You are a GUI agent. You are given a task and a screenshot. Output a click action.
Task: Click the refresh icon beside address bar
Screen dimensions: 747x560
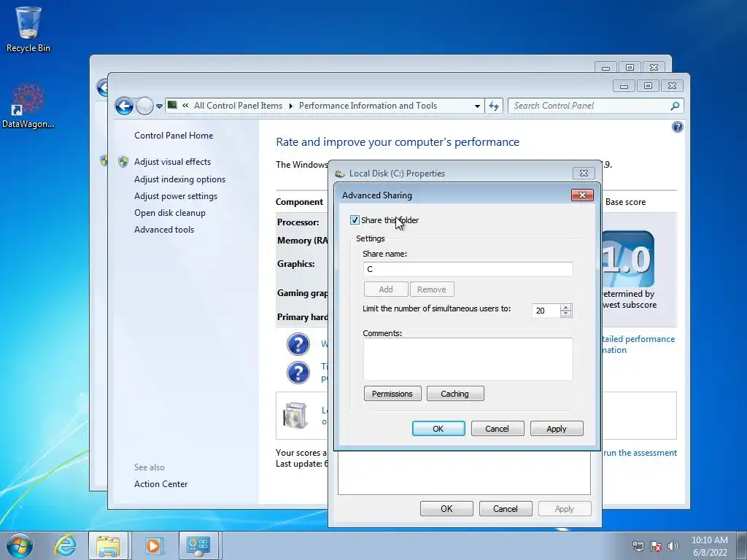494,106
